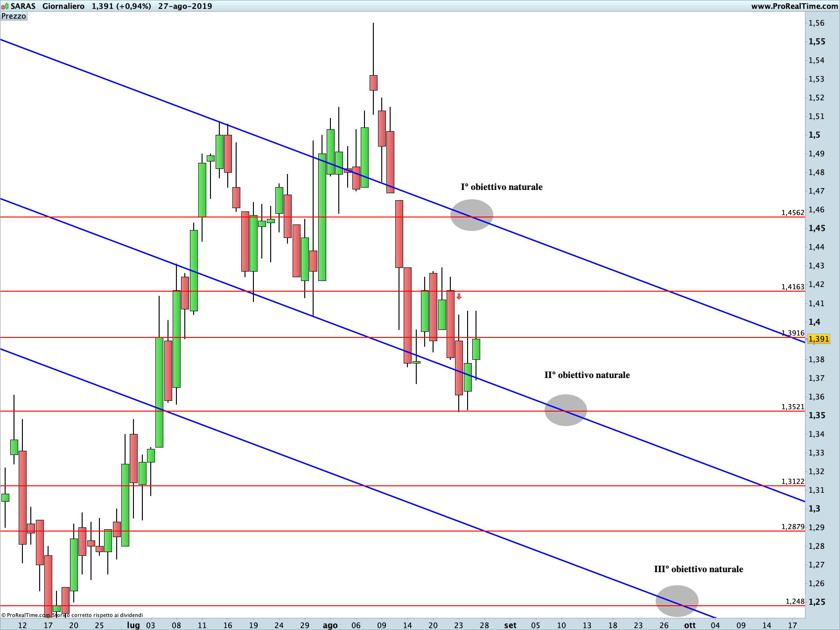
Task: Click the 1,56 price axis label
Action: pyautogui.click(x=816, y=23)
